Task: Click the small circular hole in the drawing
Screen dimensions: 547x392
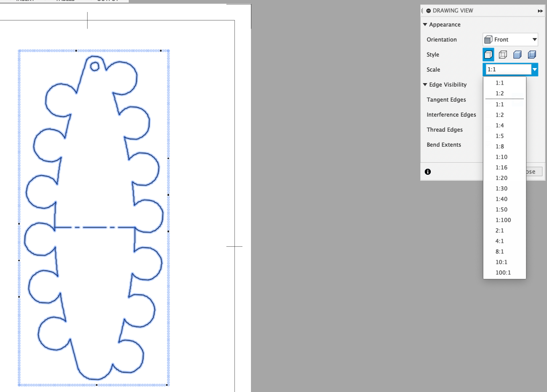Action: pos(95,66)
